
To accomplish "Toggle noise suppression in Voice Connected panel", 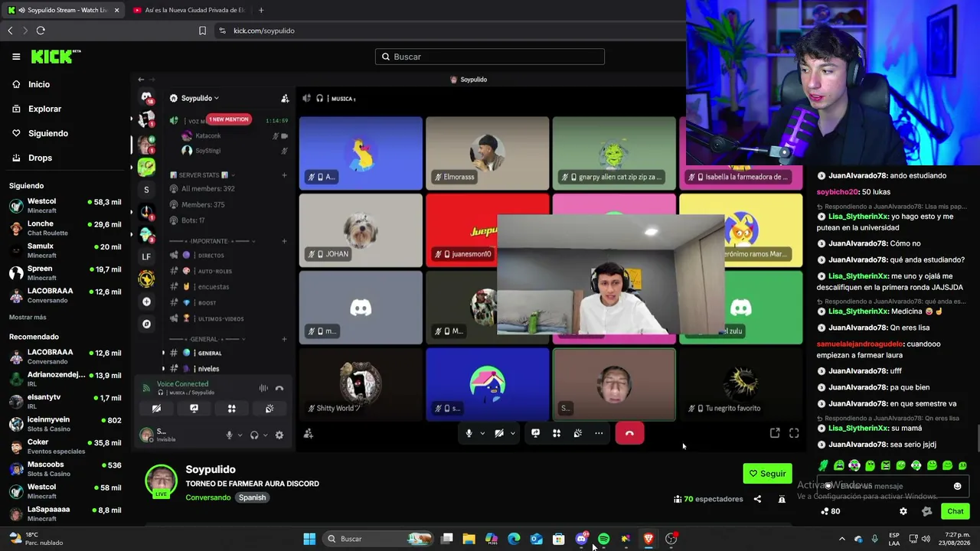I will (263, 389).
